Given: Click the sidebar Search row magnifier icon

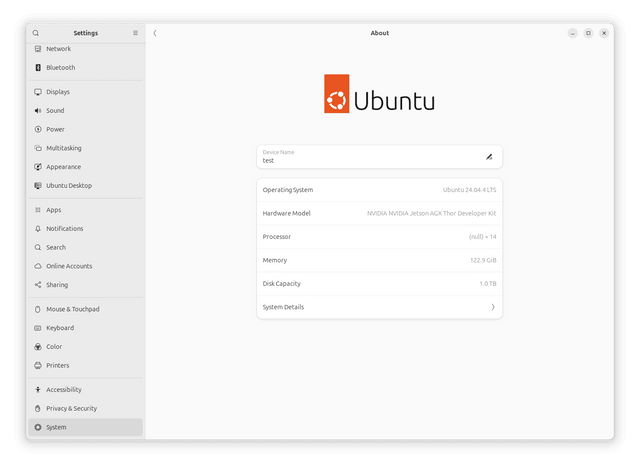Looking at the screenshot, I should click(x=38, y=248).
